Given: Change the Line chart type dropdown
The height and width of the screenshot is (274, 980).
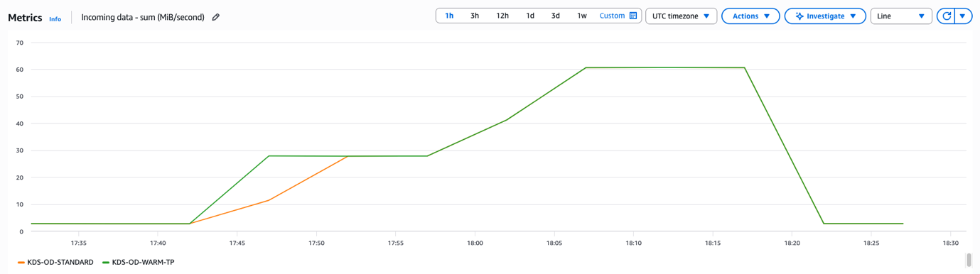Looking at the screenshot, I should (x=901, y=16).
